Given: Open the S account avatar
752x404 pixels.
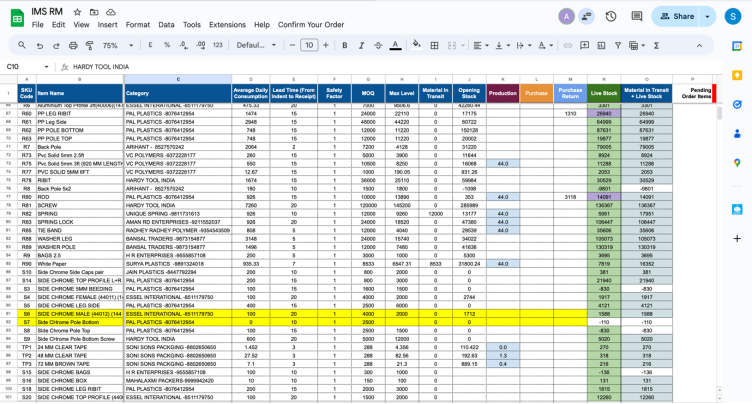Looking at the screenshot, I should pyautogui.click(x=733, y=16).
